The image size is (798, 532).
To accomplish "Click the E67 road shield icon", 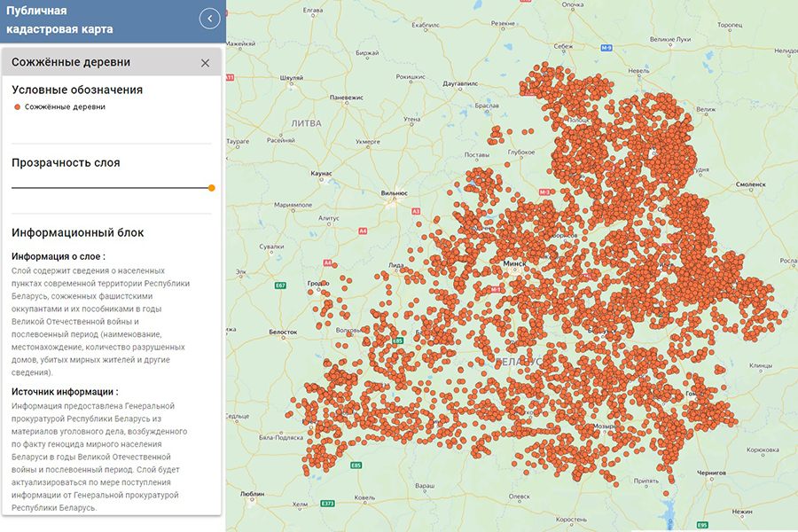I will pos(280,285).
